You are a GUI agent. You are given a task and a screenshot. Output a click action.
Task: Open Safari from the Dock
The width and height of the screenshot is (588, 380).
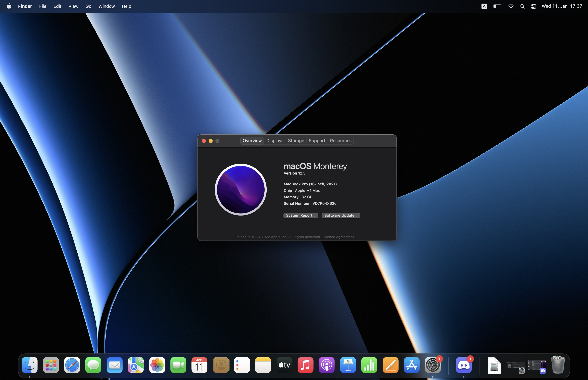coord(72,365)
